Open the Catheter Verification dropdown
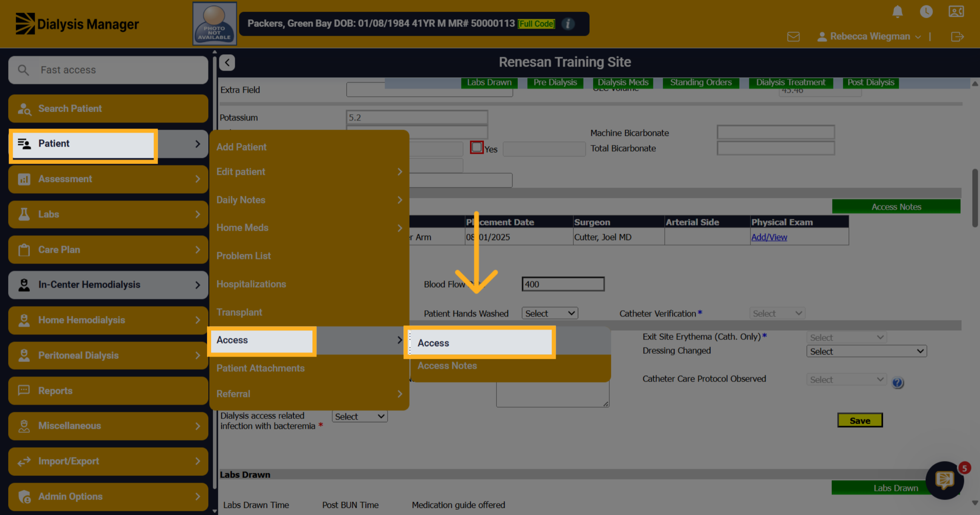 point(777,313)
